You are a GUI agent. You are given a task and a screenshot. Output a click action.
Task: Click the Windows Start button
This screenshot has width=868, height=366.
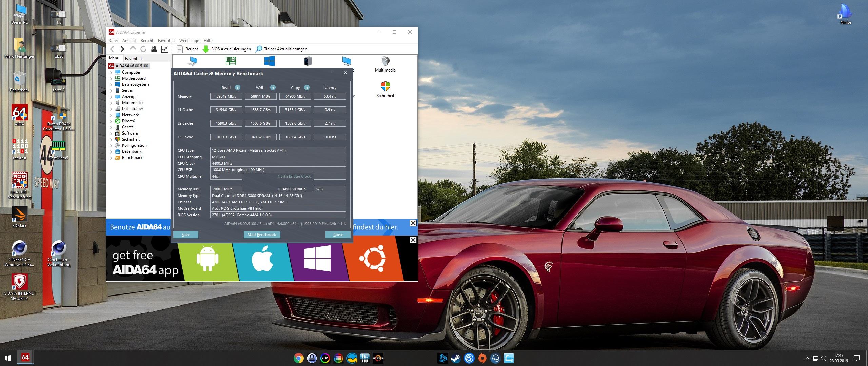(x=8, y=358)
